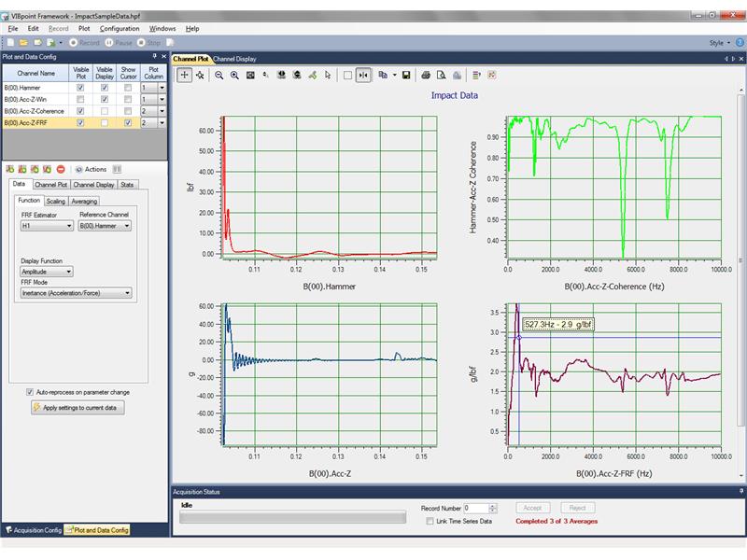747x560 pixels.
Task: Switch to the Scaling tab
Action: click(56, 201)
